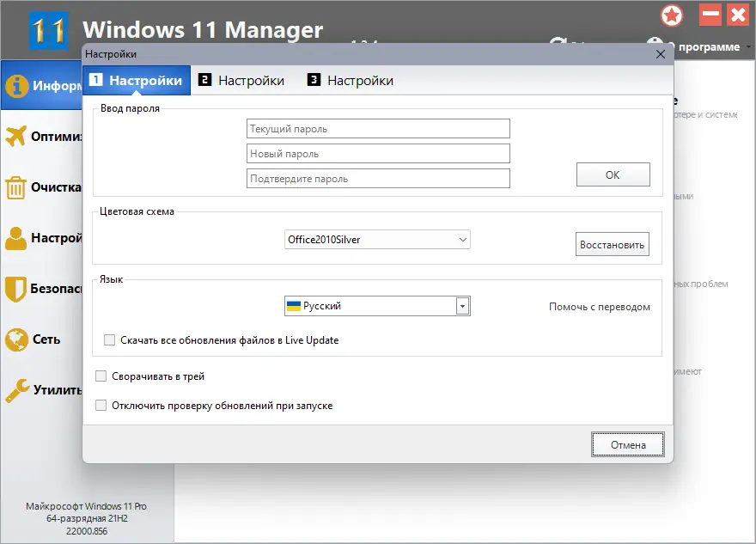Viewport: 756px width, 544px height.
Task: Close the Настройки dialog with X
Action: 661,54
